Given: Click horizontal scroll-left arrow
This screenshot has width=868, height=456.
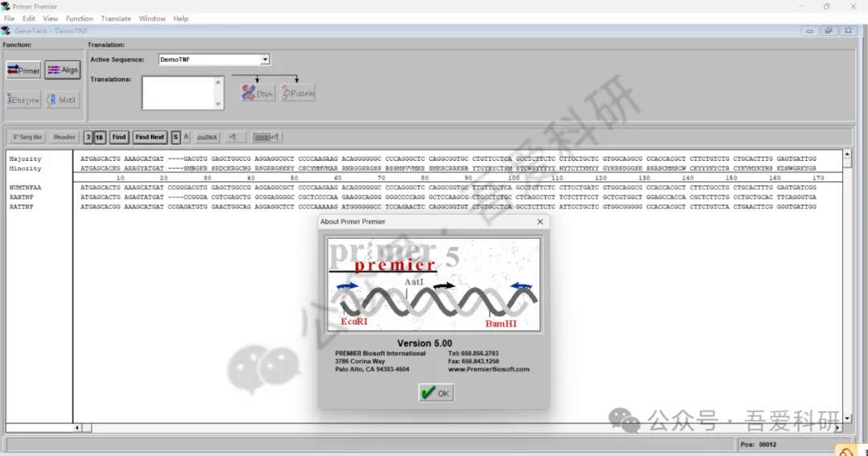Looking at the screenshot, I should tap(77, 428).
